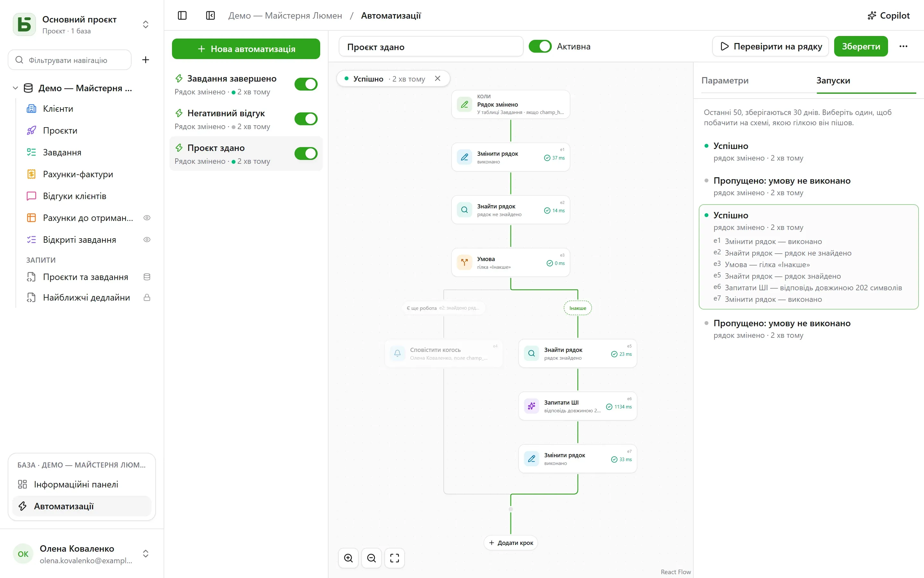Fit the flow to view

pyautogui.click(x=394, y=558)
